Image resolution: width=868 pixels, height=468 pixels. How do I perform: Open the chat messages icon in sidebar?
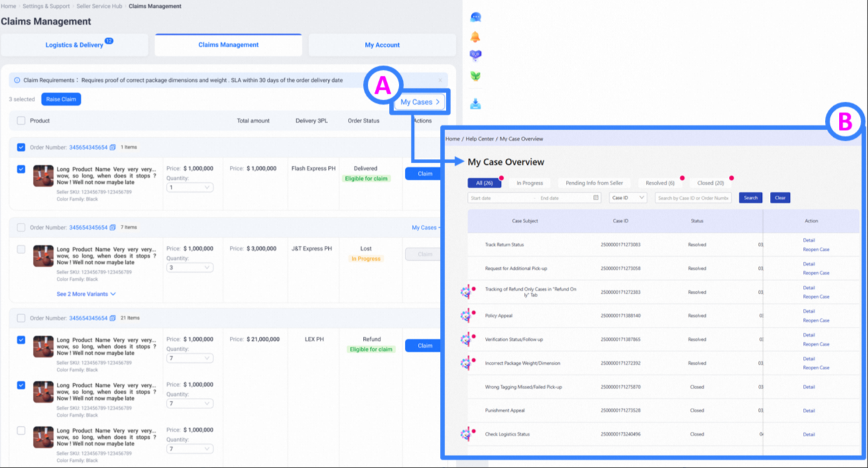click(475, 17)
